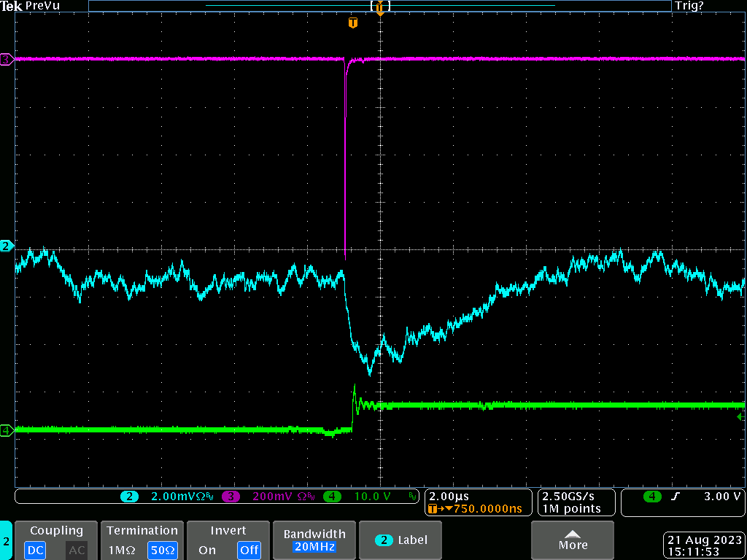Screen dimensions: 747x560
Task: Set coupling to AC
Action: pos(77,550)
